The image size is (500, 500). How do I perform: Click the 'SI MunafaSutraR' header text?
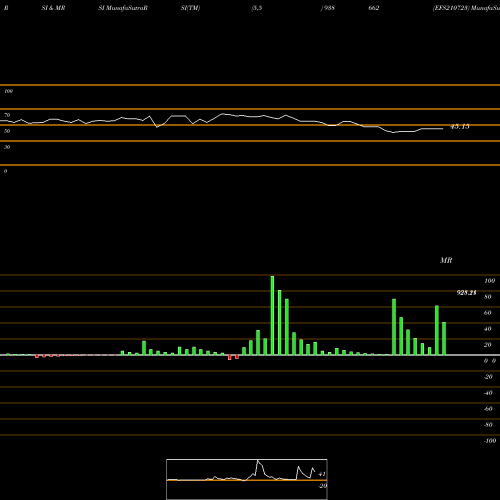pyautogui.click(x=123, y=8)
